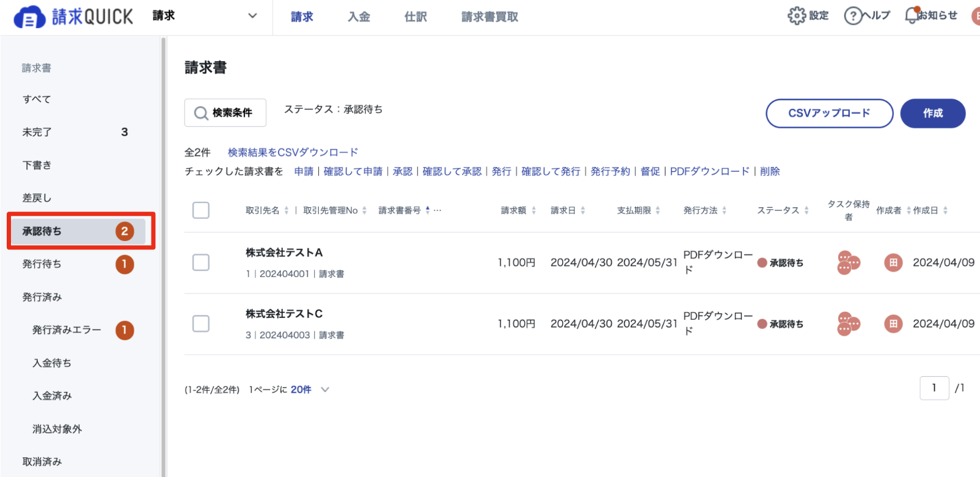Sort by 請求書番号 column arrows
Screen dimensions: 980x477
(428, 210)
